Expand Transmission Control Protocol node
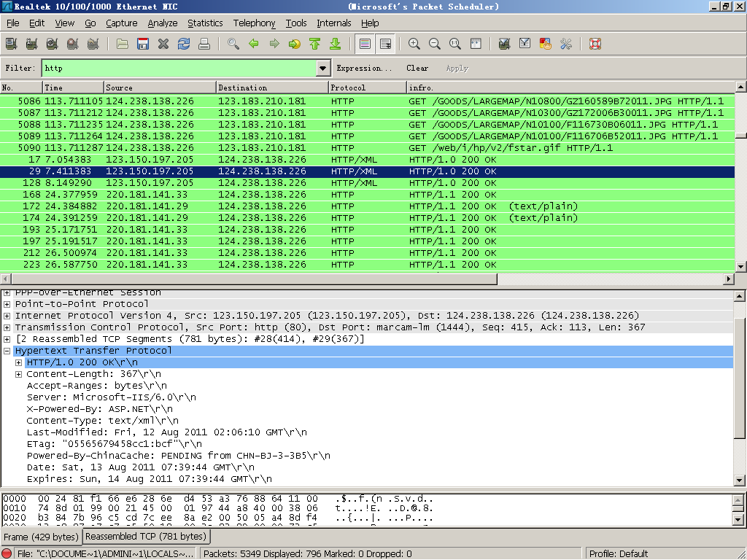 (x=7, y=327)
